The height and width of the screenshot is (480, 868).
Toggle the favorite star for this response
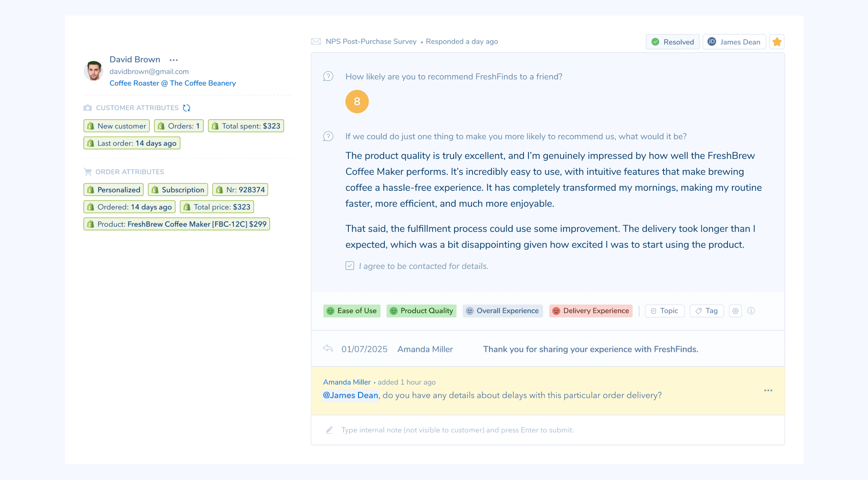777,41
